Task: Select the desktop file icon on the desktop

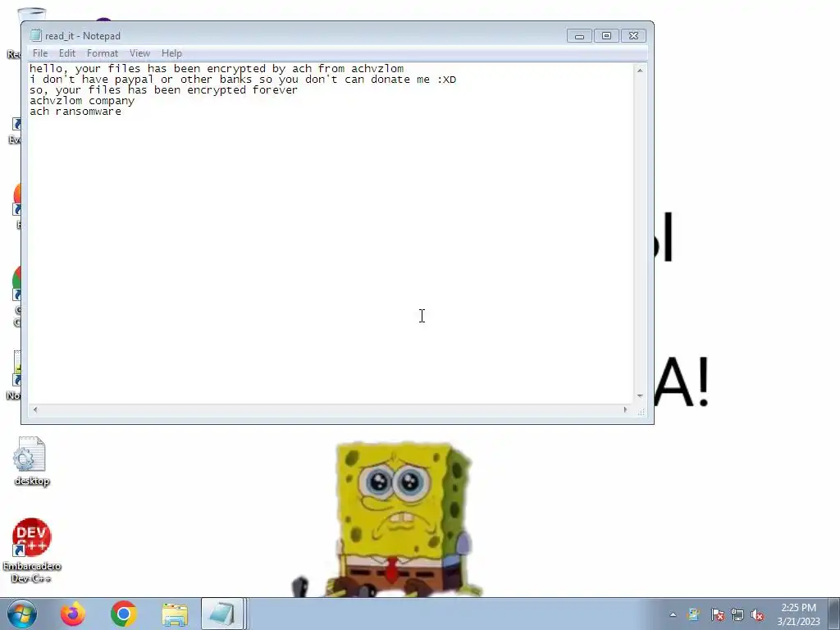Action: 32,461
